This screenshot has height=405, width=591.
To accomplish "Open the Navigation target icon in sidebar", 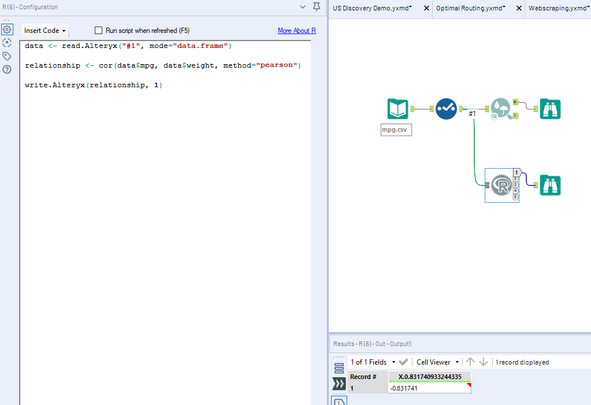I will pyautogui.click(x=7, y=43).
